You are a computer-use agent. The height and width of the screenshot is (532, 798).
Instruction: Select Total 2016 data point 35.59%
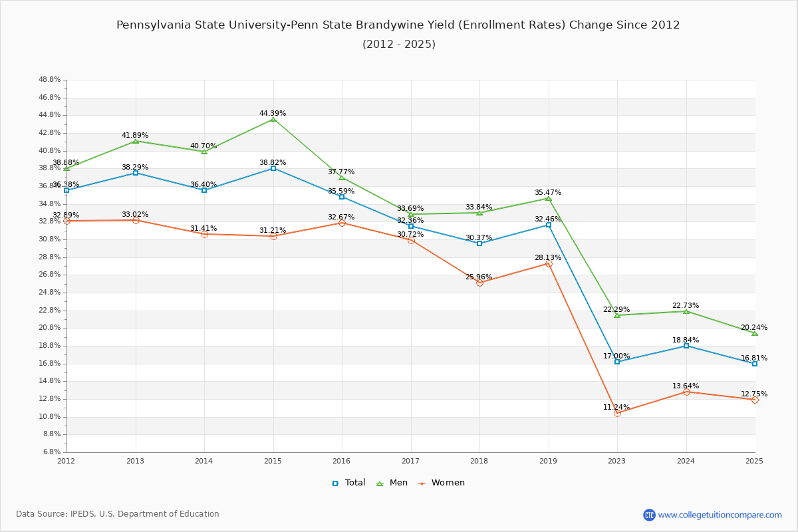[342, 197]
